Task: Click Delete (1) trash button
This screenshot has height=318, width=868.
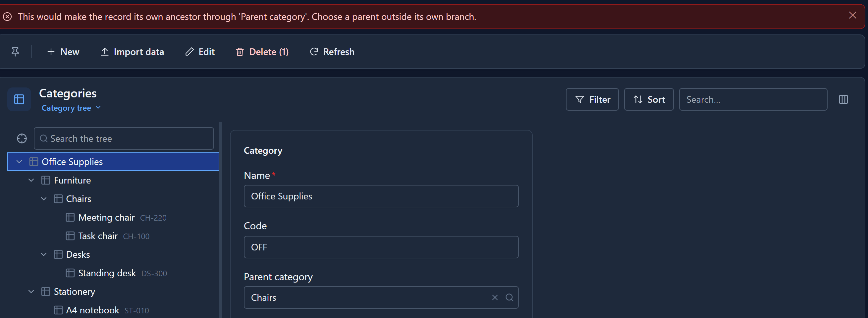Action: 262,52
